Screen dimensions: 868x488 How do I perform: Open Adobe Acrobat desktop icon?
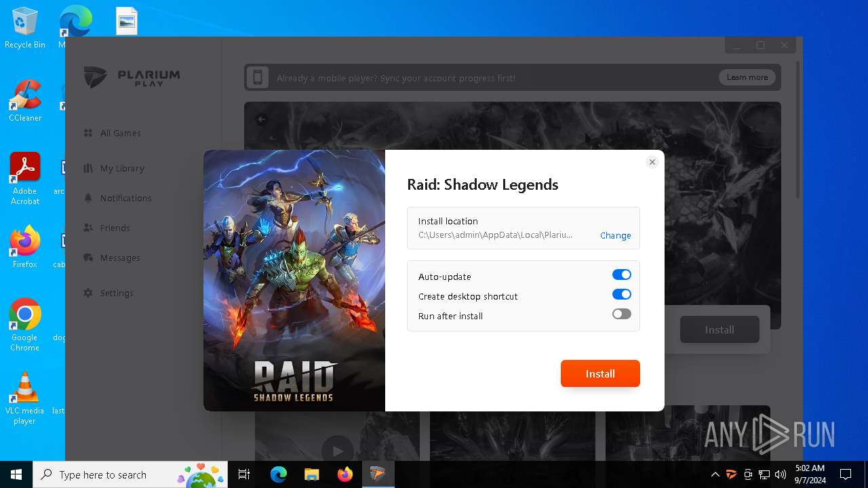25,178
